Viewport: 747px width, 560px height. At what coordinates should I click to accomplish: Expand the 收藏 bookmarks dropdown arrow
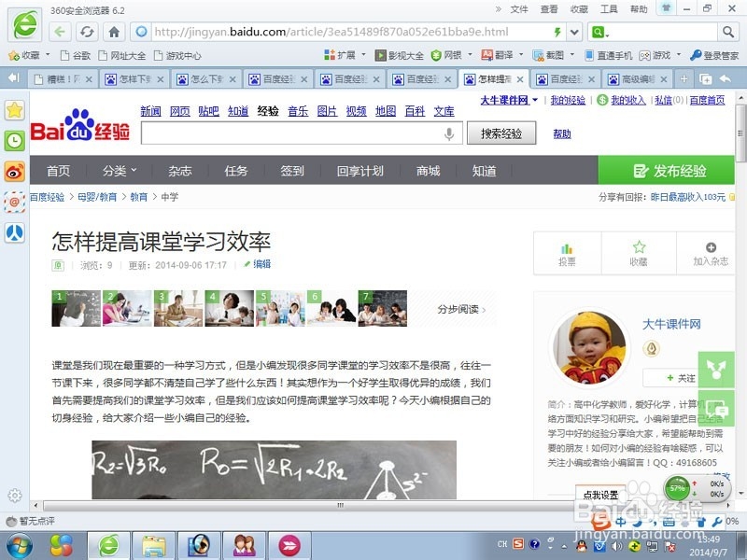48,54
